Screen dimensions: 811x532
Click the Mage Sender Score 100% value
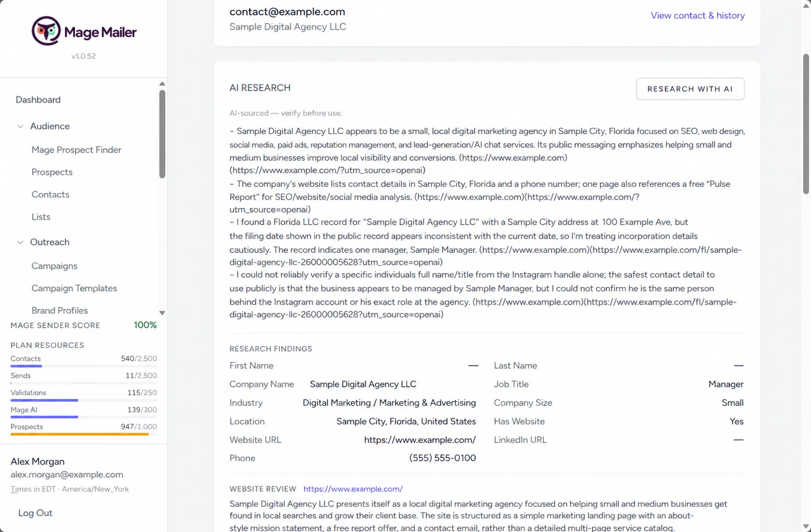click(145, 325)
